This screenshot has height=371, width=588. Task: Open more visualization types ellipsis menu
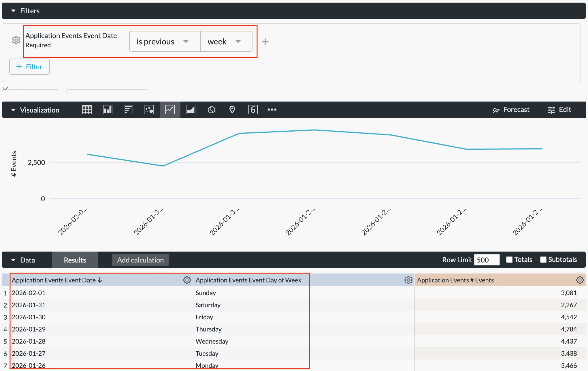click(x=272, y=110)
